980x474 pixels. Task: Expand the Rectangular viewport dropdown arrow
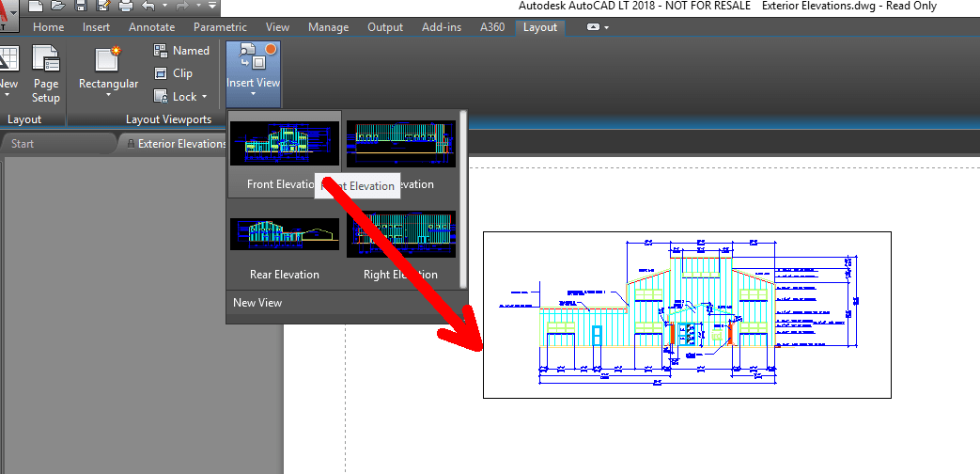109,95
